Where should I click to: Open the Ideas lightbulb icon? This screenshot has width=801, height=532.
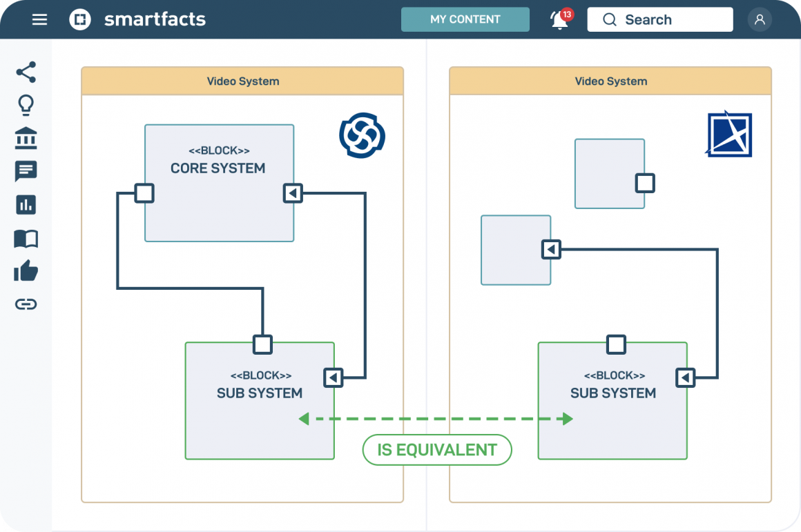26,105
